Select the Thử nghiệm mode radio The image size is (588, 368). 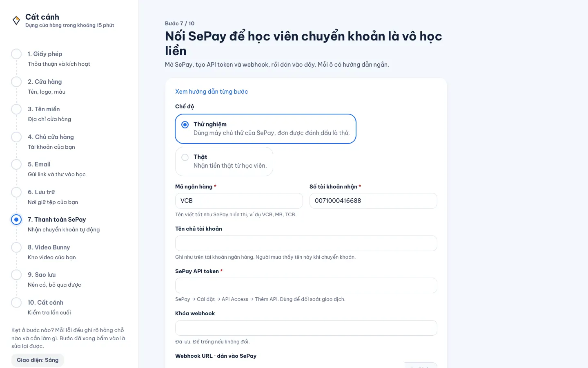(x=185, y=124)
